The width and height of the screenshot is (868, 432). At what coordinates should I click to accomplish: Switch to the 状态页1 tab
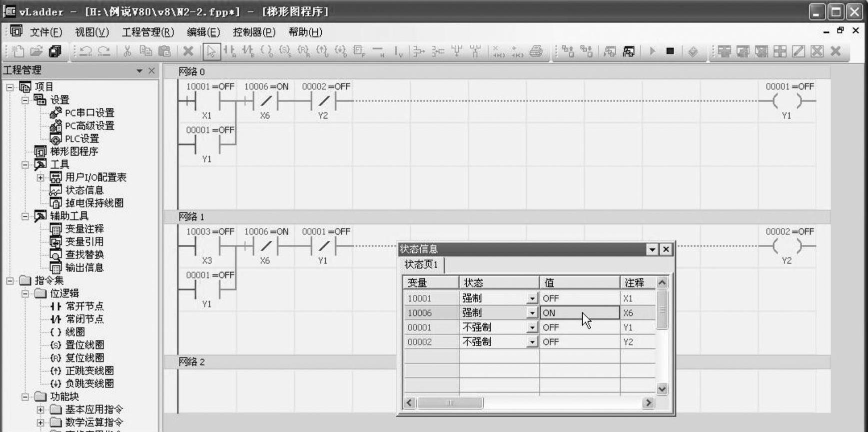[421, 264]
